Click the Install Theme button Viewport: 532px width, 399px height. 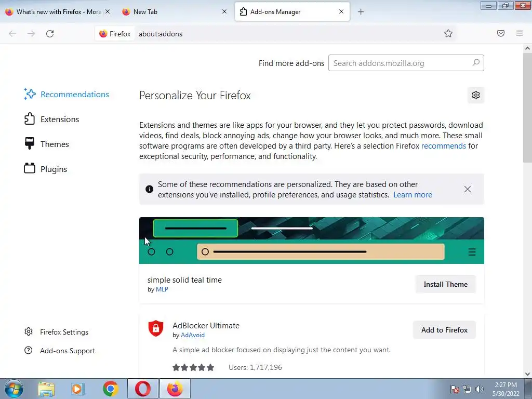tap(445, 284)
